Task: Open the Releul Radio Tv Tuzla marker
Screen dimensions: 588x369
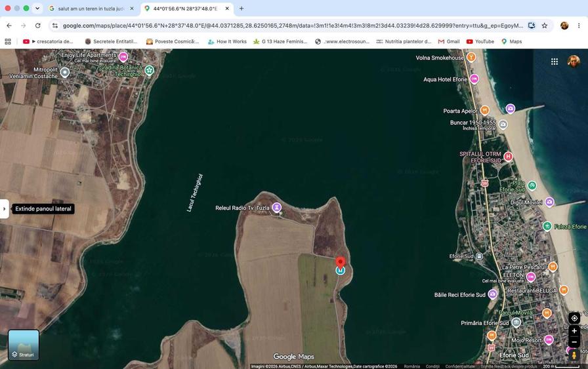Action: pos(277,207)
